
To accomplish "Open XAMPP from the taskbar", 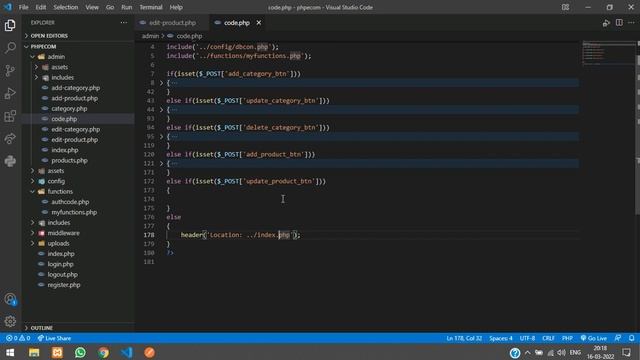I will point(57,352).
